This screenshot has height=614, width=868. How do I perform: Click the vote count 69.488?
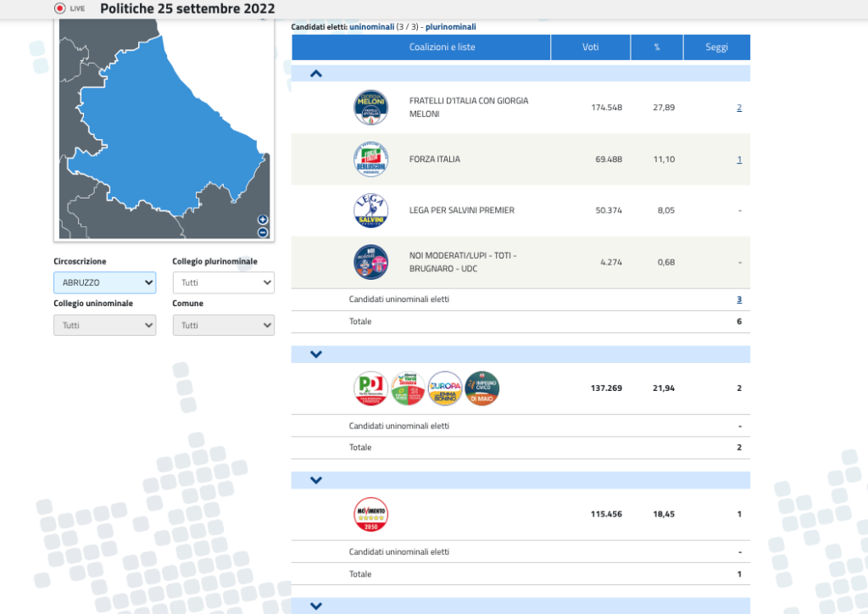[609, 159]
